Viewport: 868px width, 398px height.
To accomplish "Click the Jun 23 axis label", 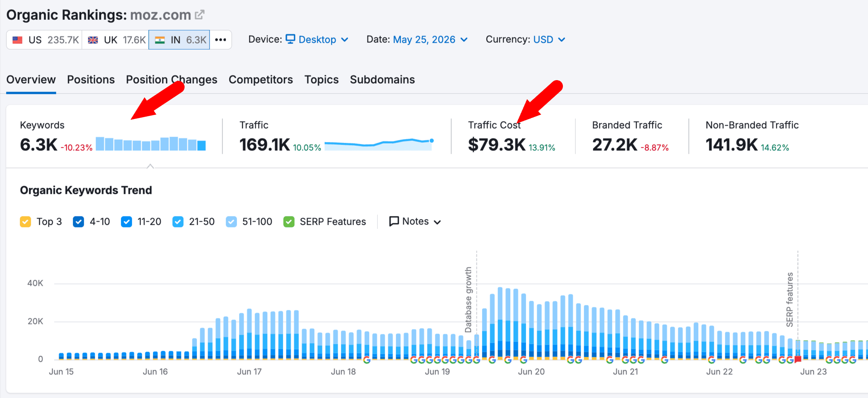I will point(813,372).
